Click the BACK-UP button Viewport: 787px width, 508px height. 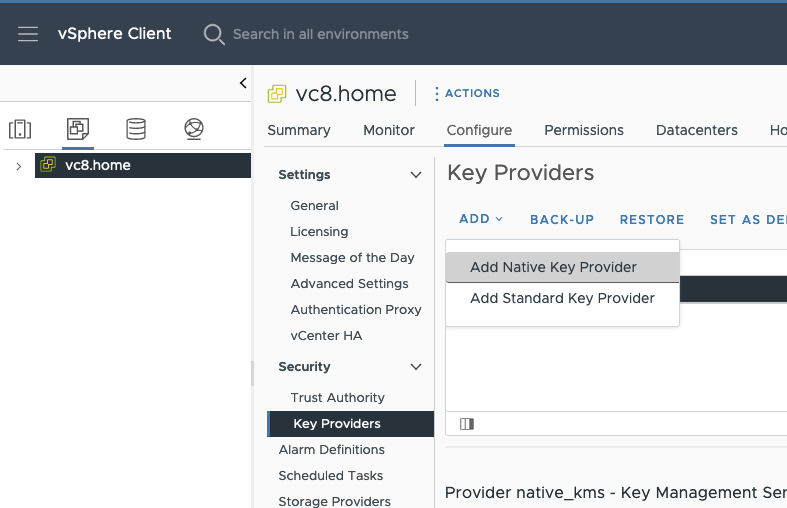[x=562, y=220]
